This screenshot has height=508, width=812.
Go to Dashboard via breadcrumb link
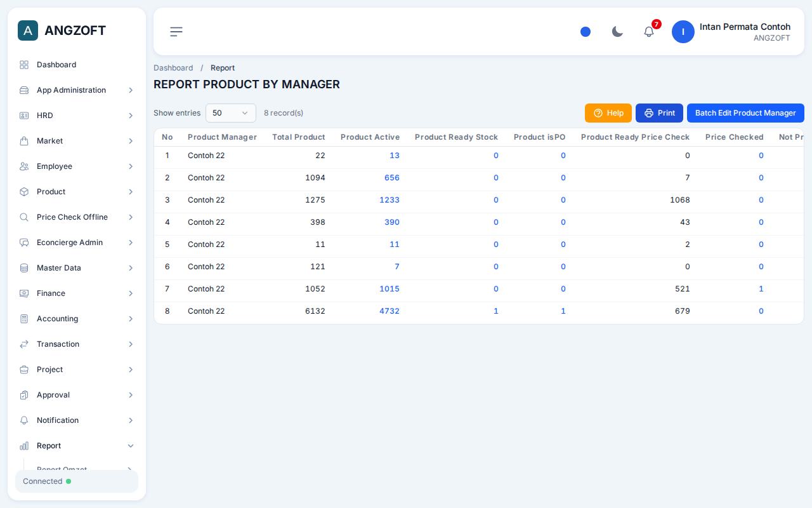pyautogui.click(x=173, y=68)
